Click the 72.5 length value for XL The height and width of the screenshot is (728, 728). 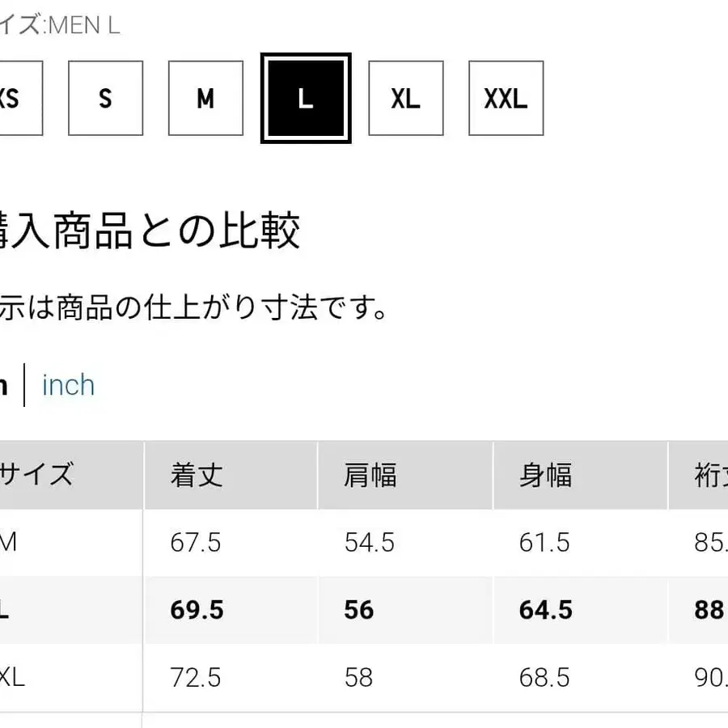click(x=196, y=676)
